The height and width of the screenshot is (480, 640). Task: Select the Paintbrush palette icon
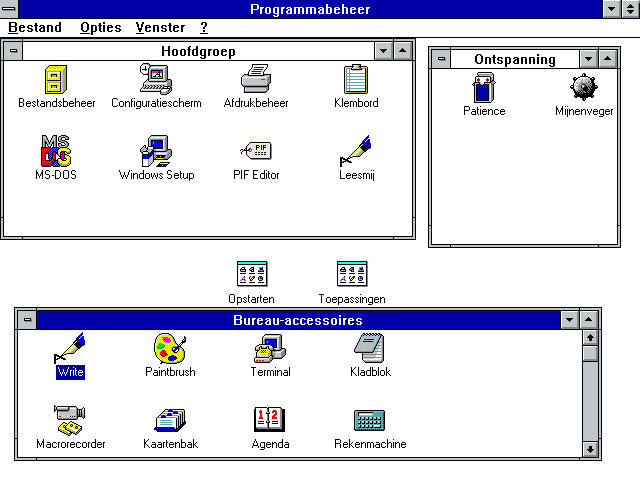pyautogui.click(x=170, y=348)
